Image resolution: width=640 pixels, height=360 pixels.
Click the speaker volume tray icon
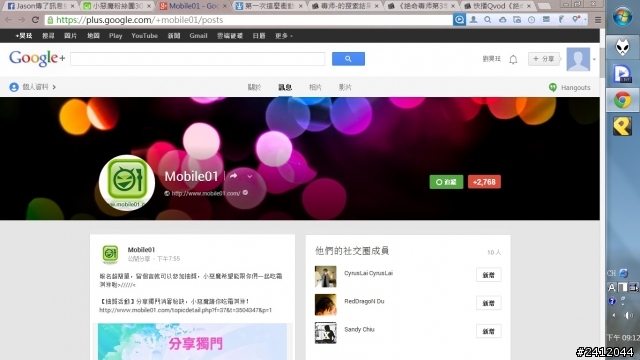point(628,316)
